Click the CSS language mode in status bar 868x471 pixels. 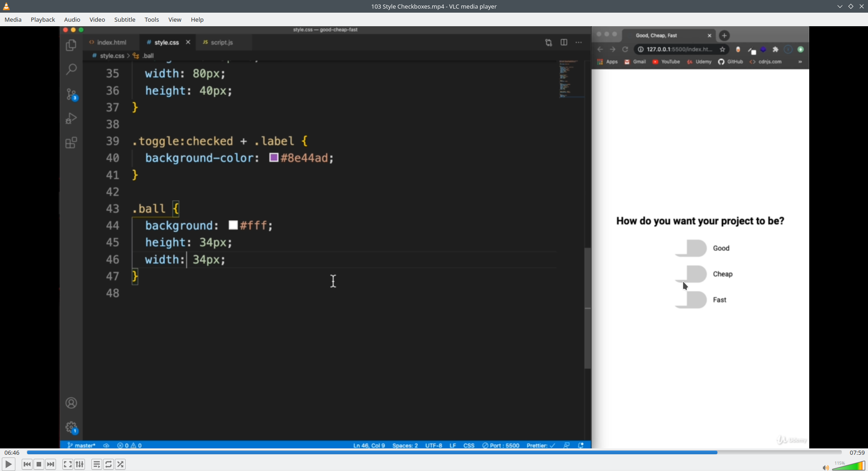pyautogui.click(x=469, y=445)
